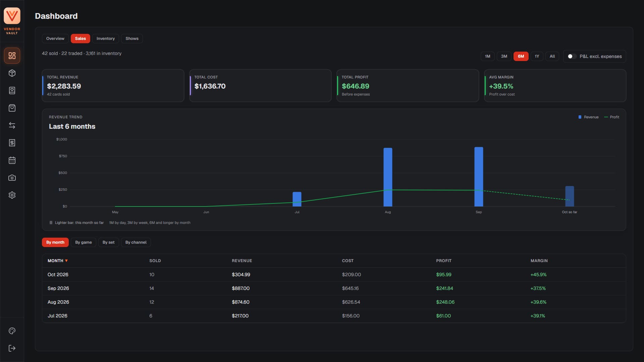Open the calendar icon in sidebar
644x362 pixels.
[x=12, y=160]
